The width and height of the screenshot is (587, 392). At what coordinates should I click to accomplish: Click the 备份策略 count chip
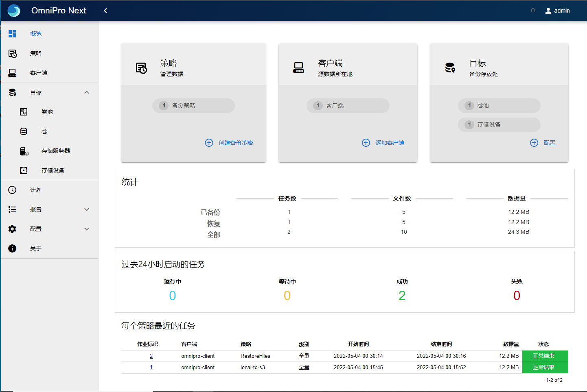pos(193,106)
